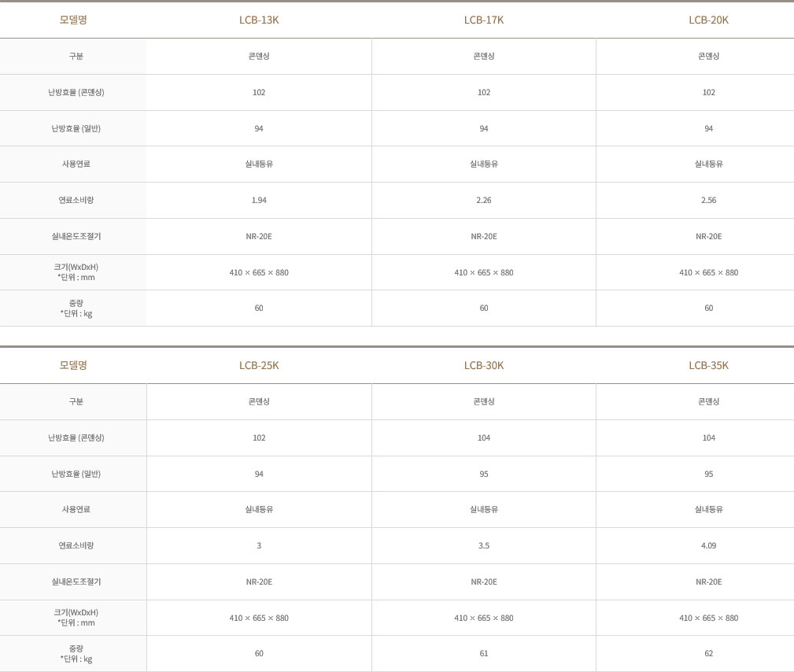Viewport: 794px width, 672px height.
Task: Select the LCB-25K model header
Action: [259, 365]
